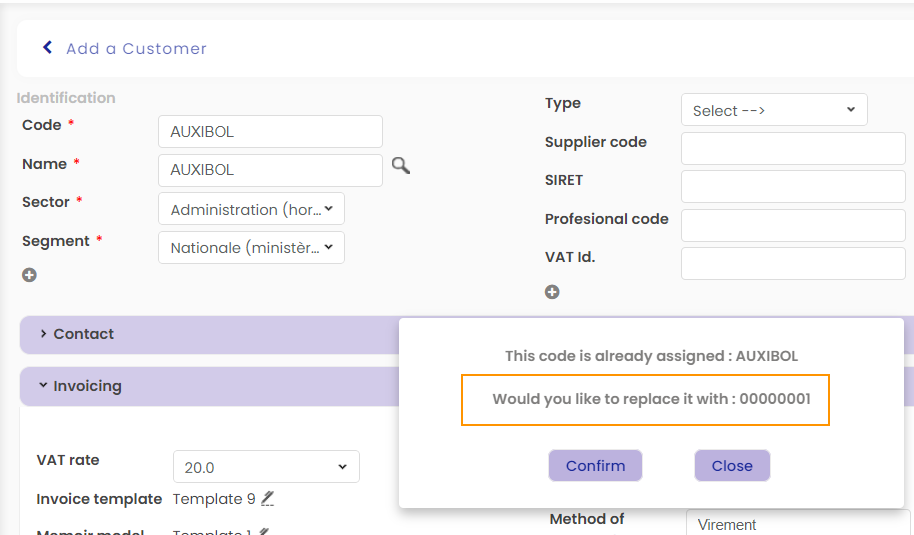Focus the Name text field

[x=270, y=170]
